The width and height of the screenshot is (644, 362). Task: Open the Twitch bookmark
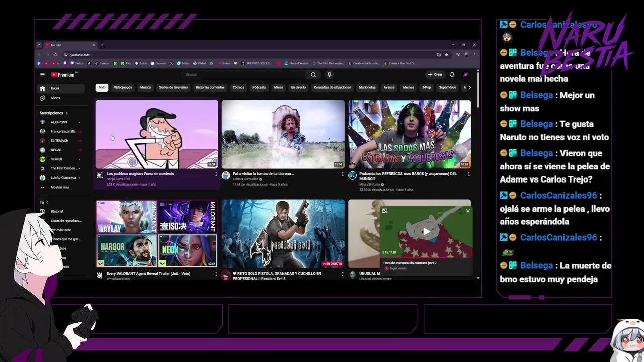[x=77, y=63]
